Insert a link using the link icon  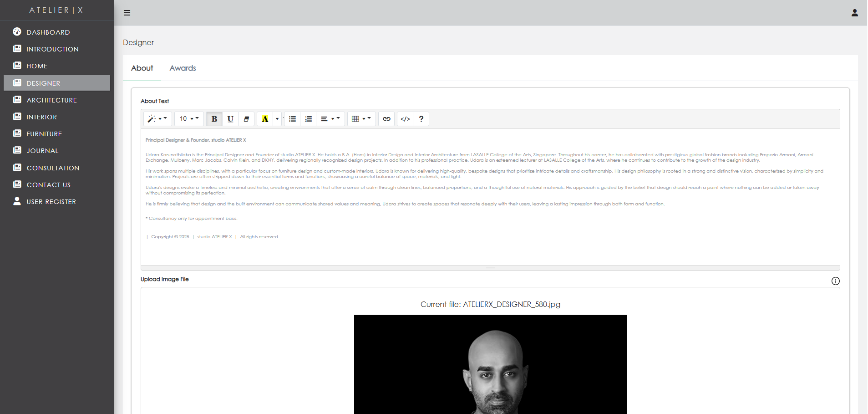coord(386,119)
